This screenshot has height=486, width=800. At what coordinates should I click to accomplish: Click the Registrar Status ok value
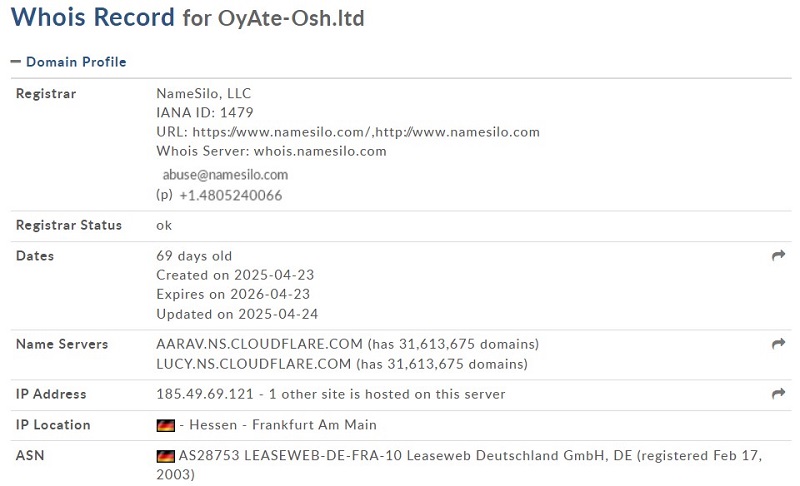pos(164,225)
